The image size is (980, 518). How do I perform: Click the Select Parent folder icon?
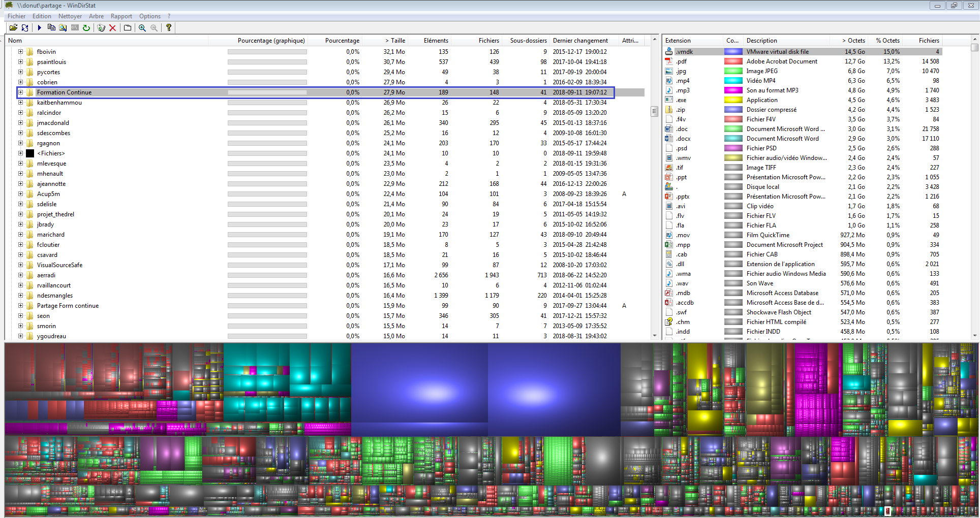click(x=128, y=28)
